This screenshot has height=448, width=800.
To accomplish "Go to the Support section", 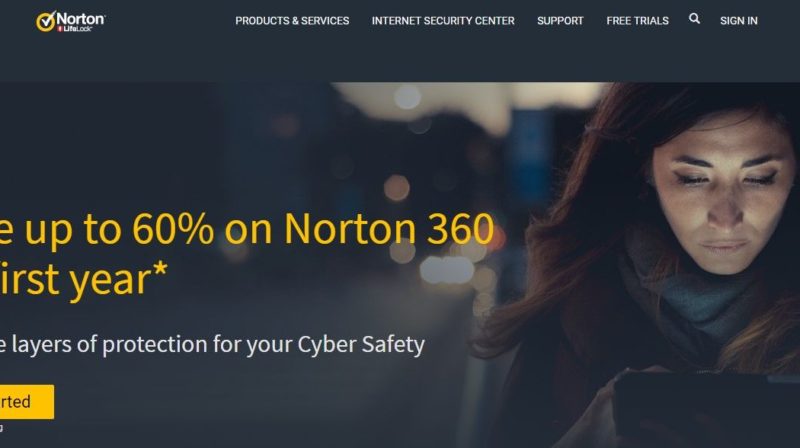I will pos(560,21).
